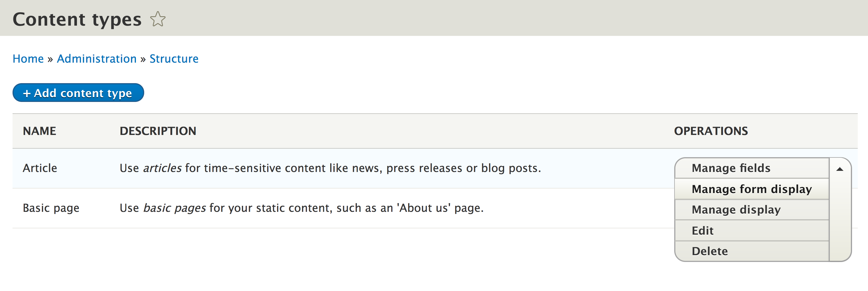This screenshot has width=868, height=291.
Task: Click the Article name cell
Action: [x=40, y=168]
